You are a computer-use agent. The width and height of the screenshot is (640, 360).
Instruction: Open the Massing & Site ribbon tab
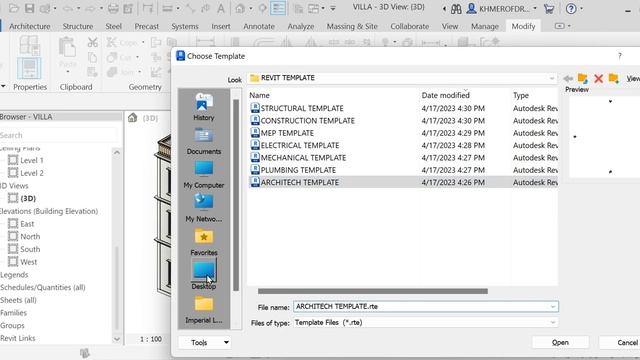click(x=352, y=26)
